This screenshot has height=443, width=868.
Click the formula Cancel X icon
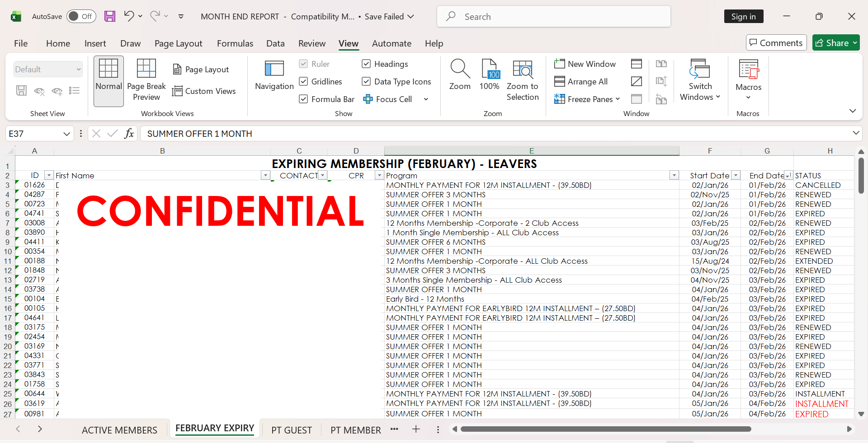point(96,133)
